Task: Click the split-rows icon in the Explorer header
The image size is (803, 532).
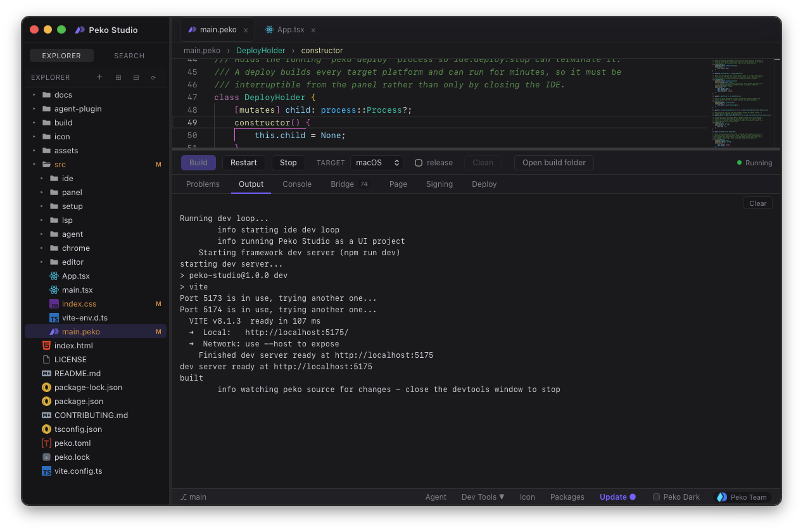Action: 136,77
